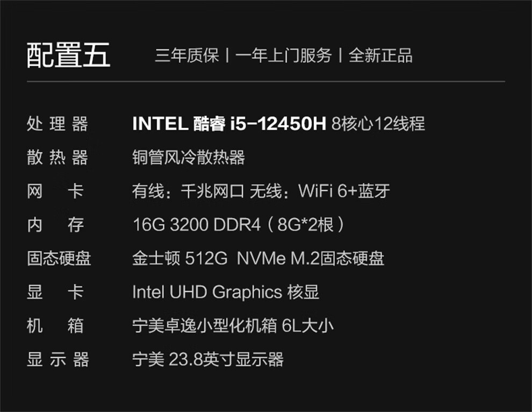Screen dimensions: 532x412
Task: Click the 配置五 heading
Action: pos(68,55)
